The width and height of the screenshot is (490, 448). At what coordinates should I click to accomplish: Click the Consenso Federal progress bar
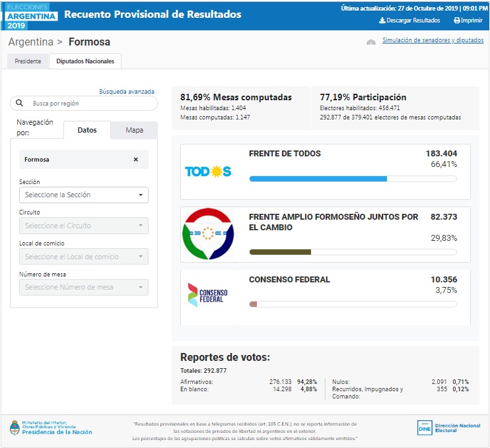[x=353, y=304]
